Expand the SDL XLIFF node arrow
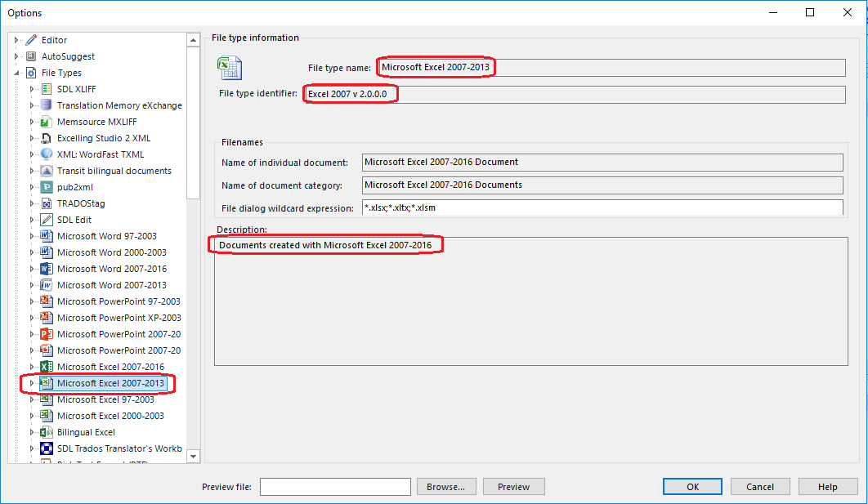 [x=32, y=89]
